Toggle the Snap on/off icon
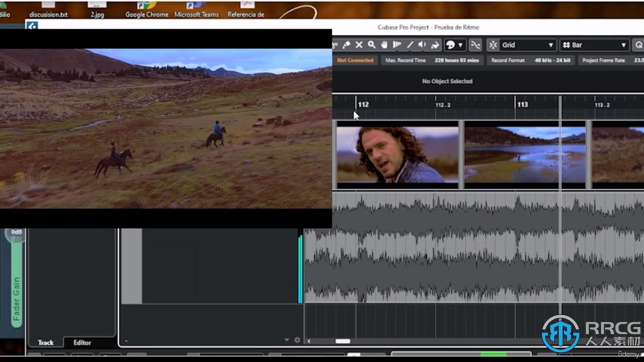 pyautogui.click(x=493, y=45)
